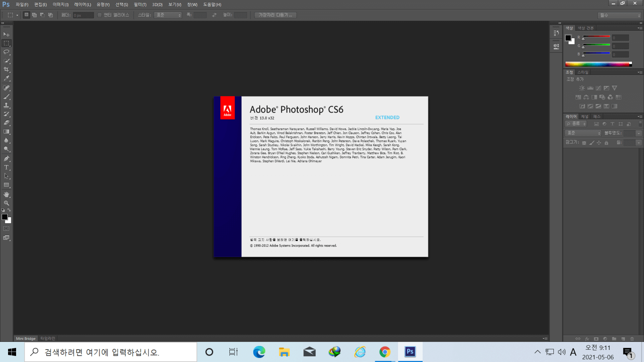Open the blend mode dropdown (표준)
The height and width of the screenshot is (362, 644).
pos(583,133)
